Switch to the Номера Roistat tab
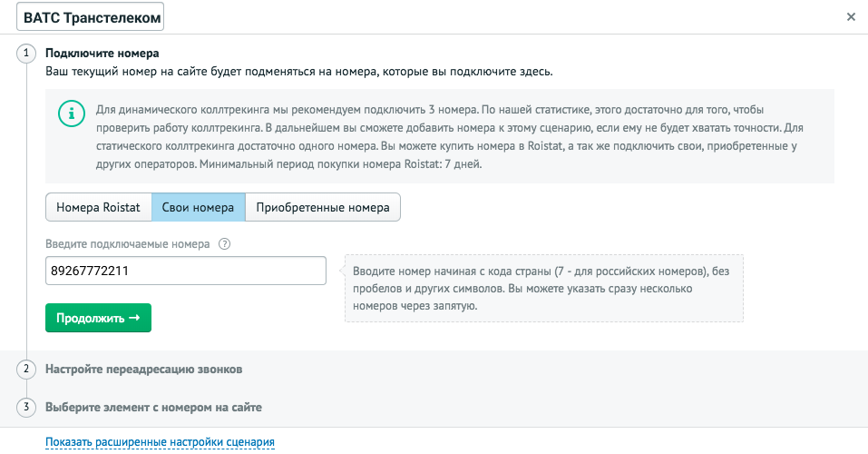868x454 pixels. [98, 207]
